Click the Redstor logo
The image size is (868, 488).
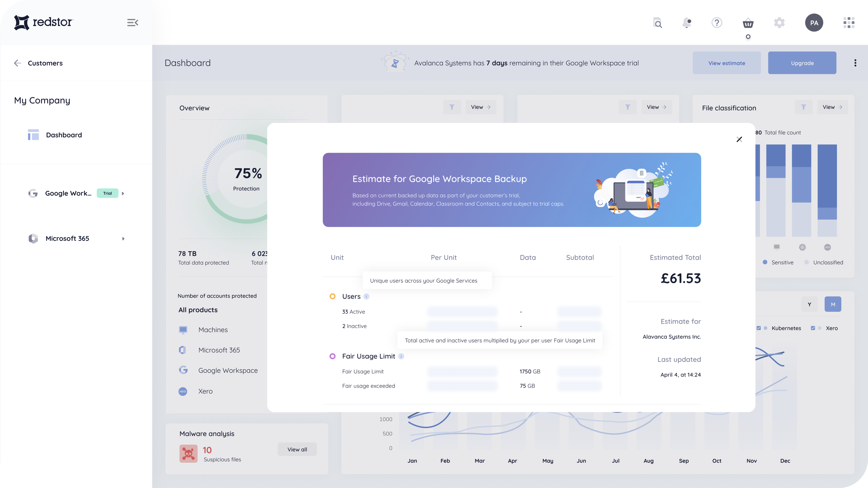(x=43, y=22)
